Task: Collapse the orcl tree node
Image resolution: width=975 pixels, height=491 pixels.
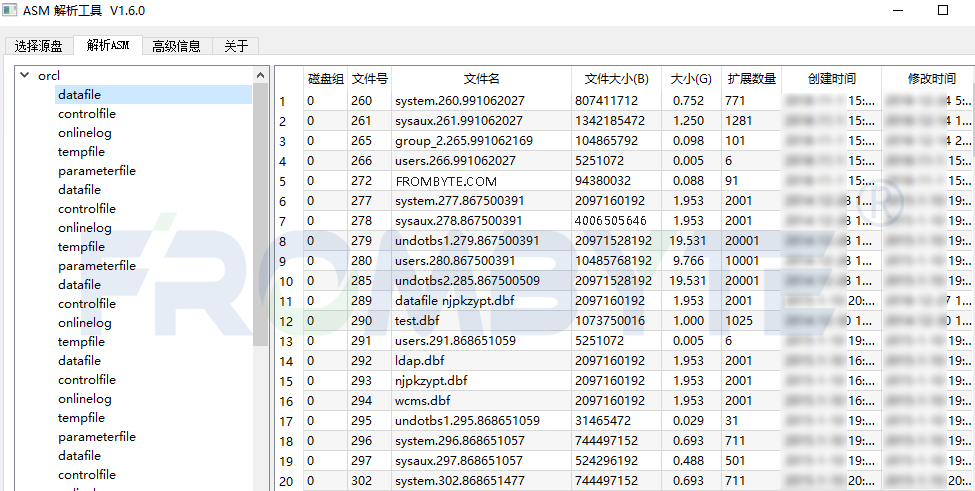Action: 25,75
